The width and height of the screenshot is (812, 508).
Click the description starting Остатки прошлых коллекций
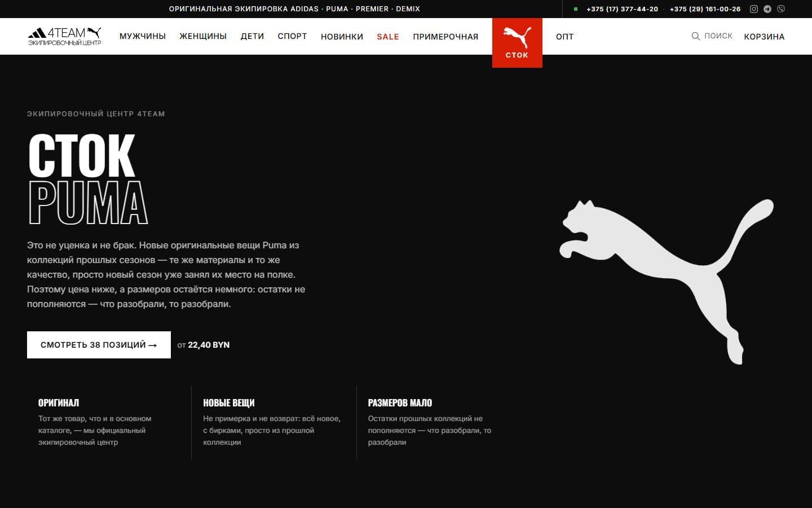[x=430, y=431]
